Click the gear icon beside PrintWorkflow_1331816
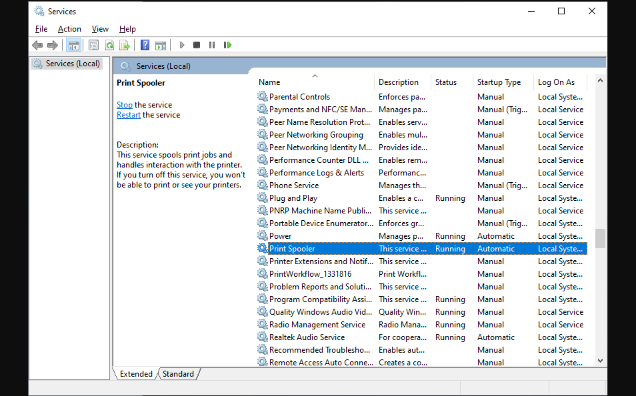 (x=262, y=274)
